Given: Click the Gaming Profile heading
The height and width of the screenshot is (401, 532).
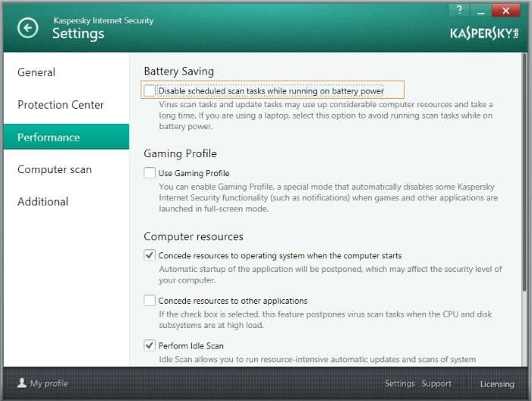Looking at the screenshot, I should (x=180, y=153).
